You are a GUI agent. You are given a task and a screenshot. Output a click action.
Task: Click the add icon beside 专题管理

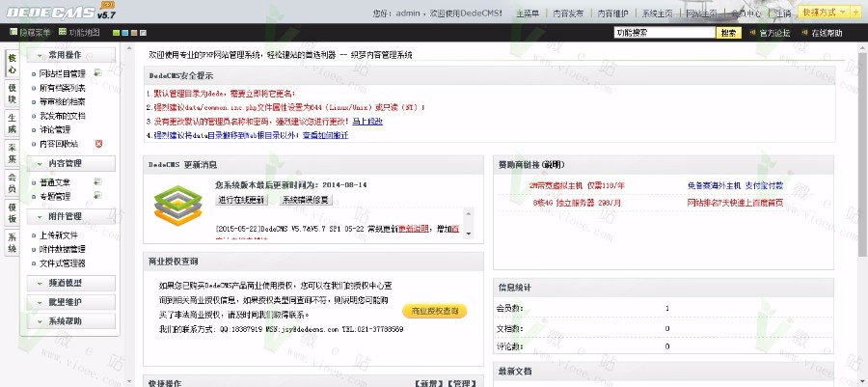click(97, 196)
